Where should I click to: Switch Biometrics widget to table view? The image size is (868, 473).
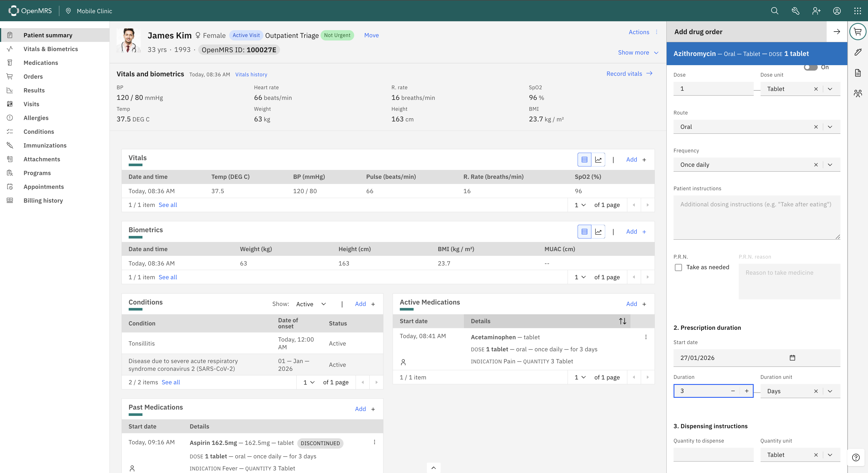(x=584, y=232)
